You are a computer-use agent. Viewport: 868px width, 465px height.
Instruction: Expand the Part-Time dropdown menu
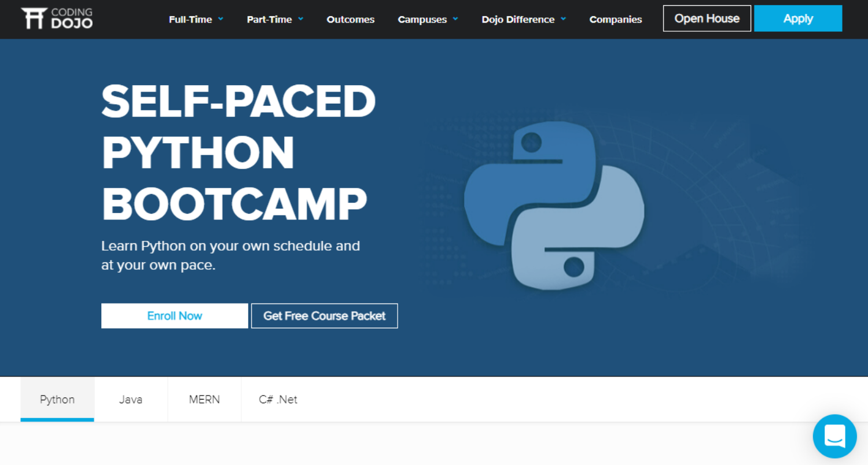pyautogui.click(x=270, y=19)
